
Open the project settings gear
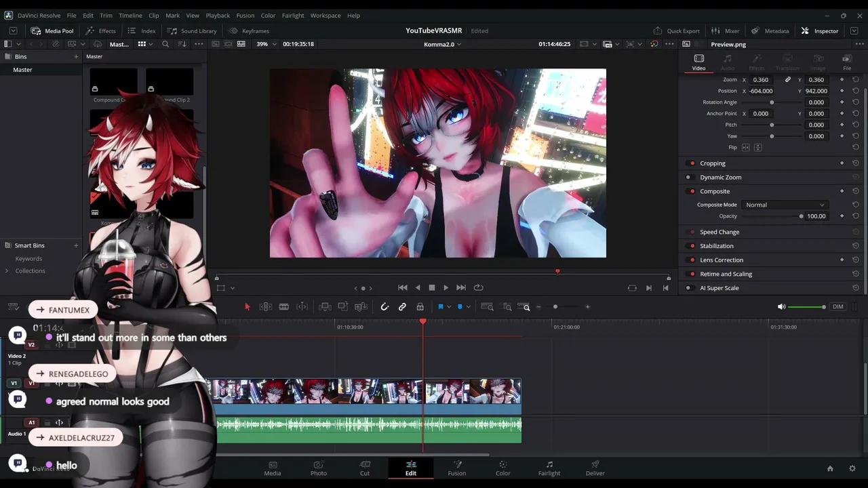852,468
